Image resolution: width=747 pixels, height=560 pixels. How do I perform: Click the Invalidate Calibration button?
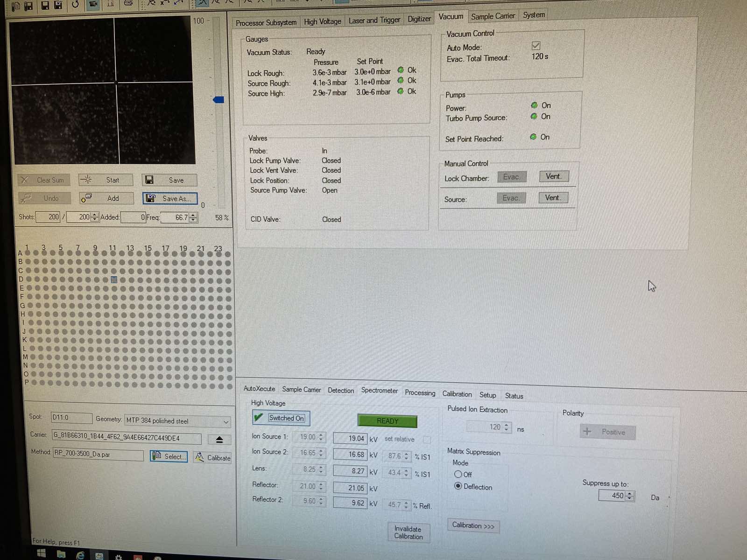(x=409, y=532)
